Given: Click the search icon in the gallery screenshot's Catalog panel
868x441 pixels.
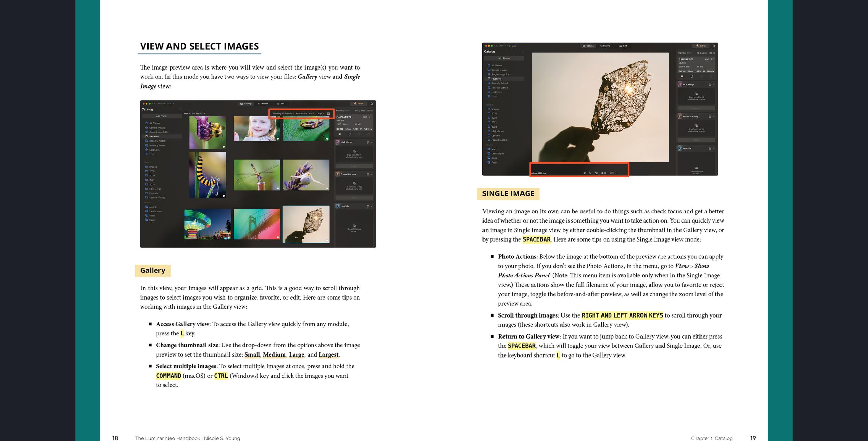Looking at the screenshot, I should (x=180, y=109).
